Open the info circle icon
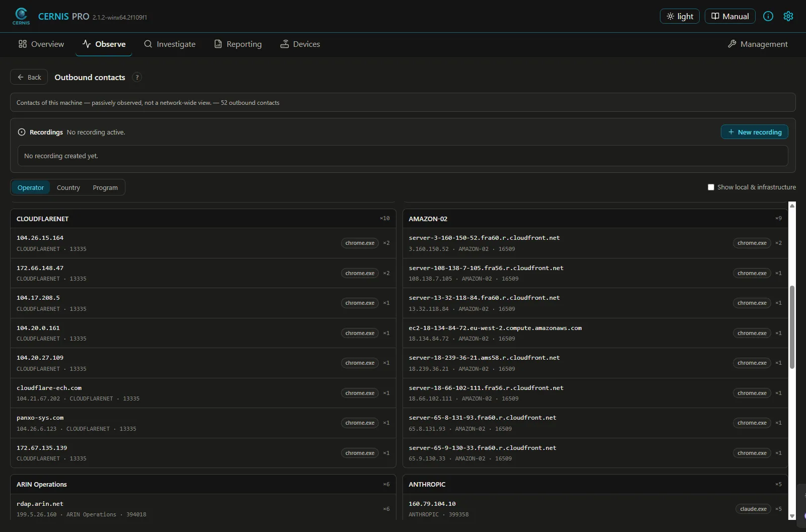This screenshot has height=532, width=806. (x=768, y=16)
